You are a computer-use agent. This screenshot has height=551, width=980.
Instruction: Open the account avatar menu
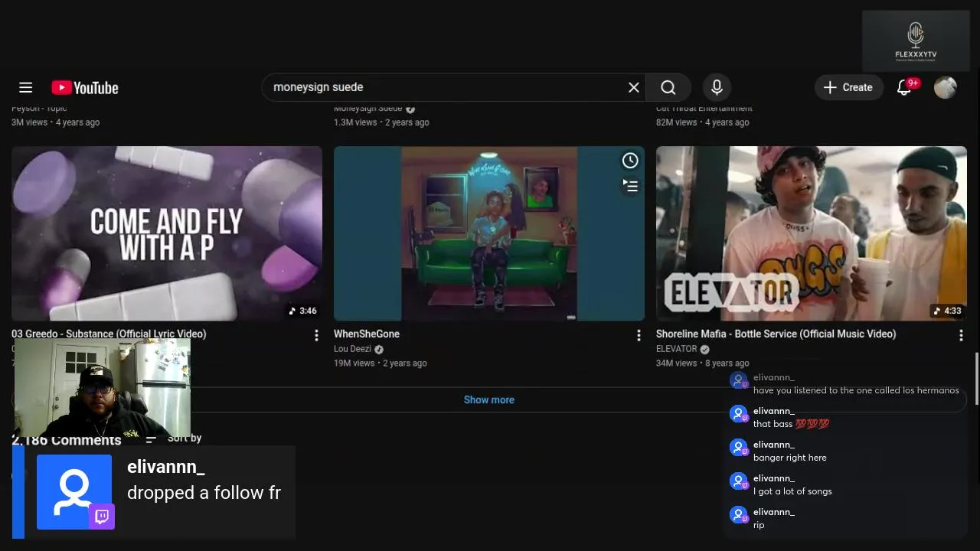click(x=946, y=87)
